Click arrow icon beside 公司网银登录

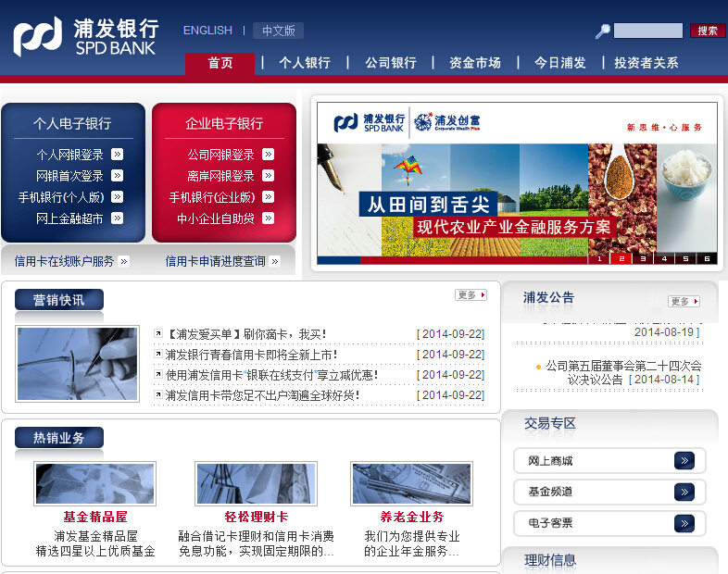coord(268,154)
